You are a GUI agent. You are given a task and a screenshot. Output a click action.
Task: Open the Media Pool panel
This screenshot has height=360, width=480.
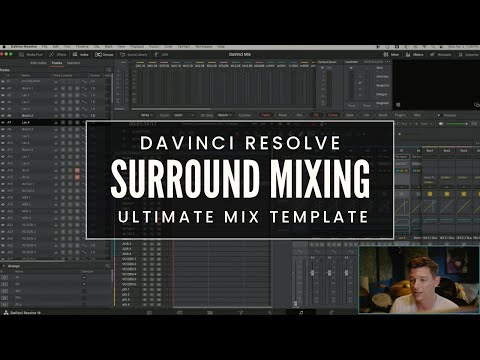click(31, 54)
